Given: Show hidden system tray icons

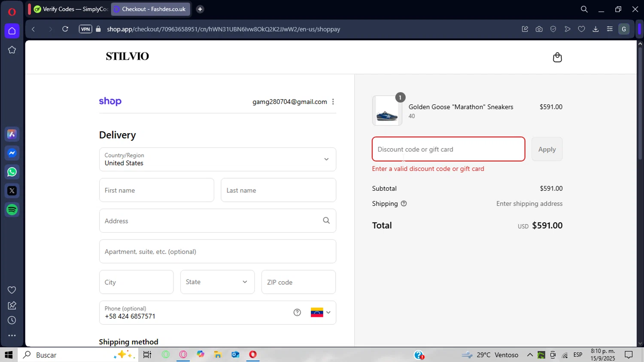Looking at the screenshot, I should pos(530,355).
